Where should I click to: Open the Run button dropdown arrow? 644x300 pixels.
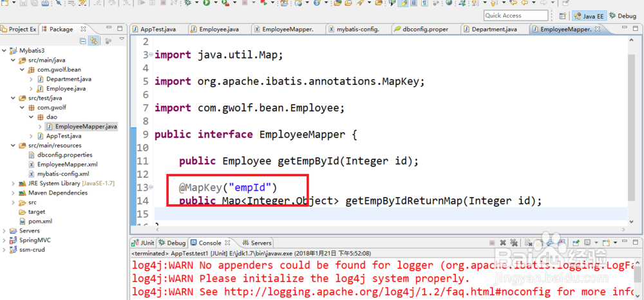tap(216, 3)
